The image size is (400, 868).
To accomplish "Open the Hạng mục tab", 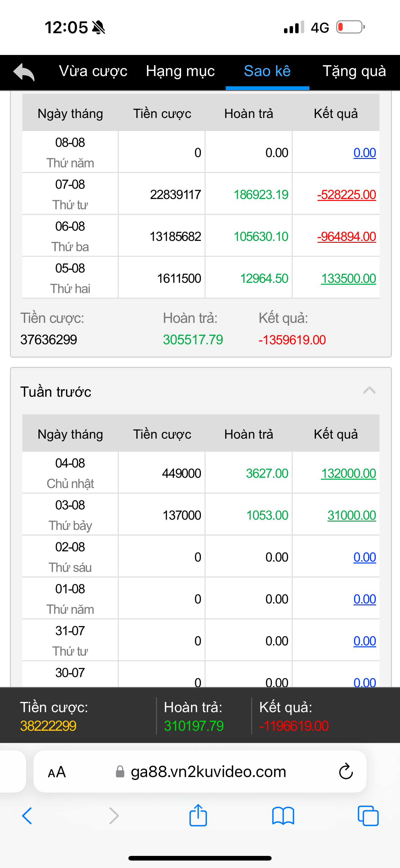I will pos(180,71).
